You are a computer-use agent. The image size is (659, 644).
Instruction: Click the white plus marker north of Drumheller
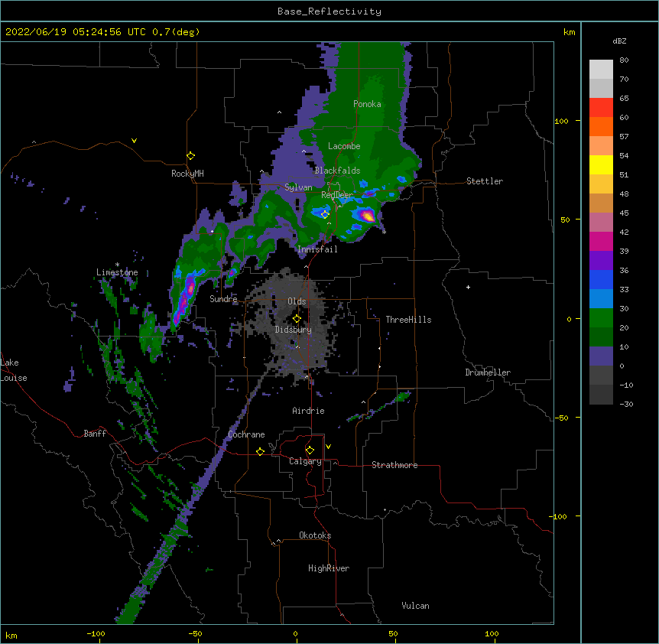(468, 287)
